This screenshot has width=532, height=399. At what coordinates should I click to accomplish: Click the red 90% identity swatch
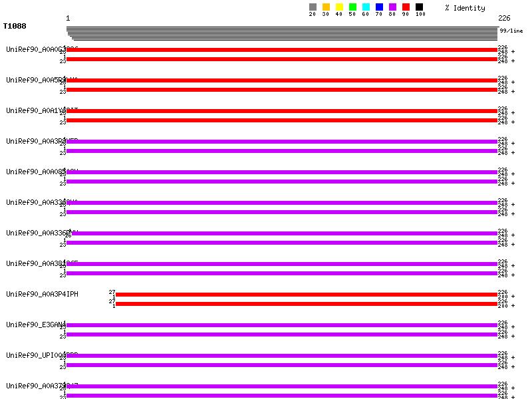click(x=406, y=7)
